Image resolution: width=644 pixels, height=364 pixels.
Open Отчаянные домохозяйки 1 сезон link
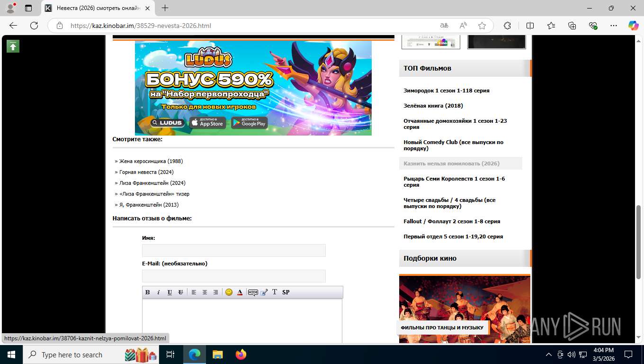[x=455, y=124]
